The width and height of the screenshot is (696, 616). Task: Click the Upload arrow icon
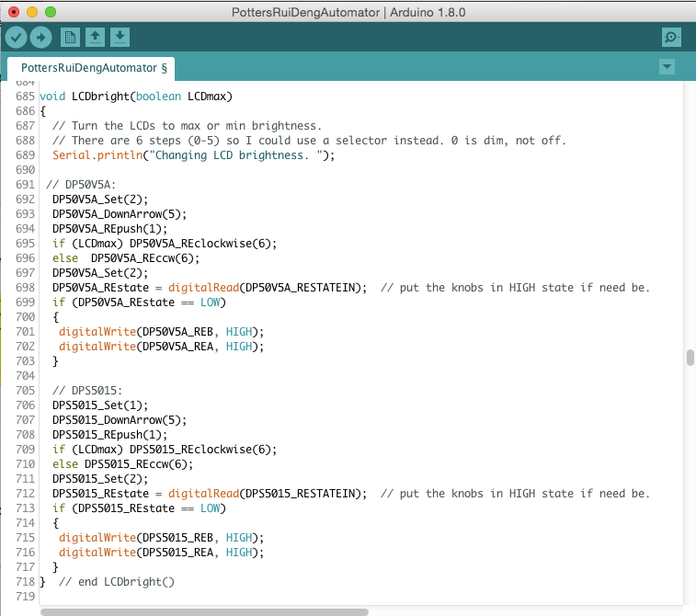(x=40, y=38)
